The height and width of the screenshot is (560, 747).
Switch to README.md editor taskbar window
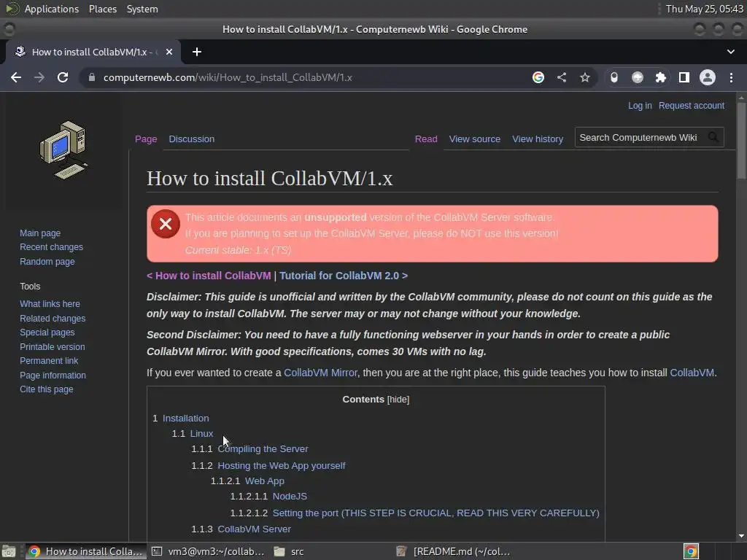click(x=454, y=551)
